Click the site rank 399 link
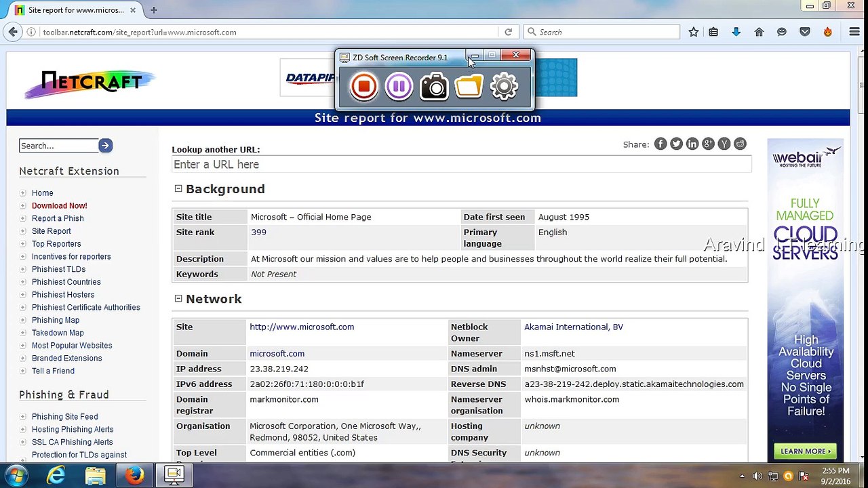 [x=258, y=232]
